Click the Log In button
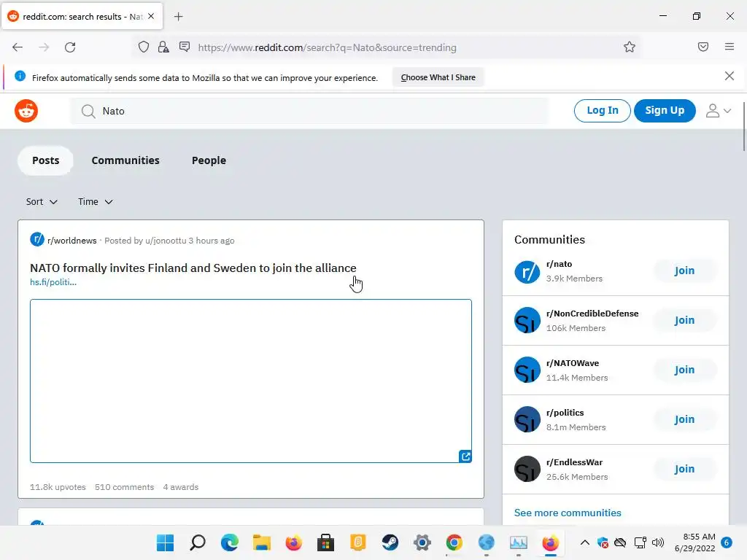 602,111
